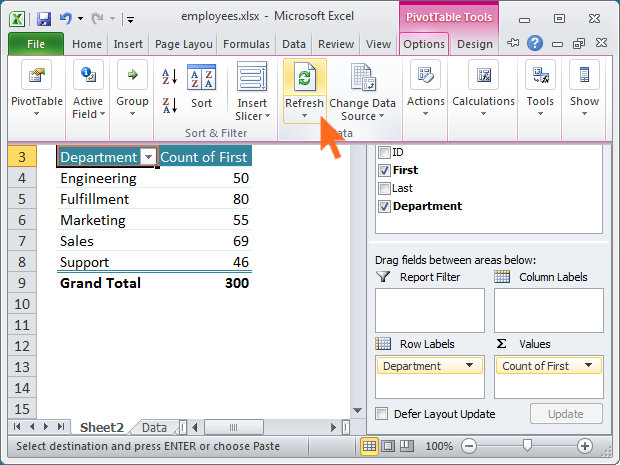The width and height of the screenshot is (620, 465).
Task: Click the PivotTable ribbon icon
Action: 36,75
